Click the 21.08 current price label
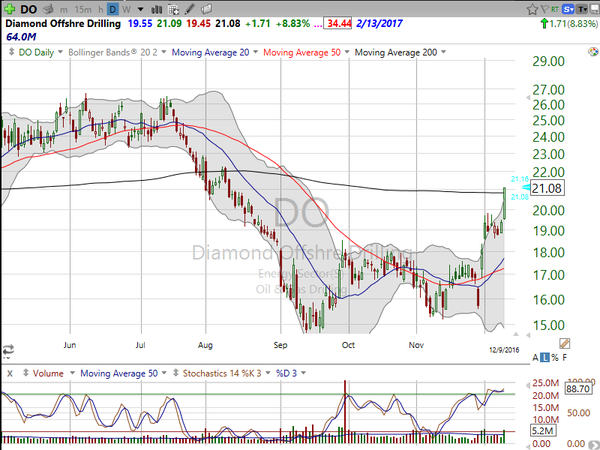Viewport: 600px width, 450px height. [x=547, y=188]
